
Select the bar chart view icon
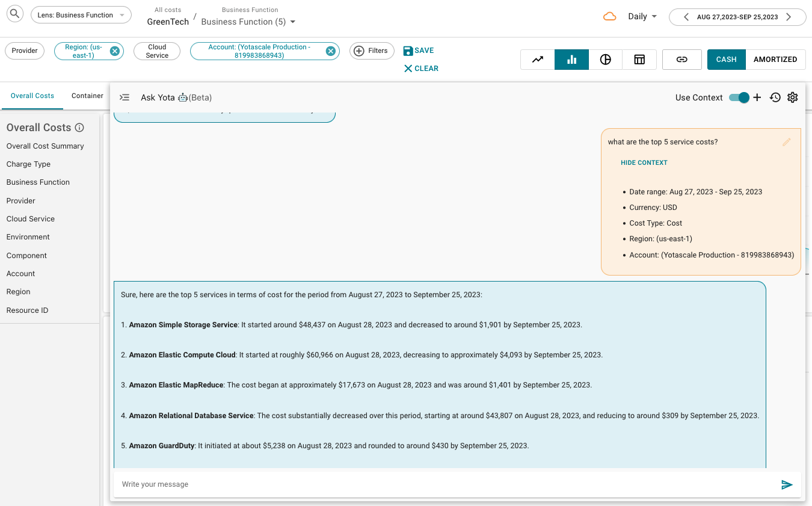[x=571, y=60]
